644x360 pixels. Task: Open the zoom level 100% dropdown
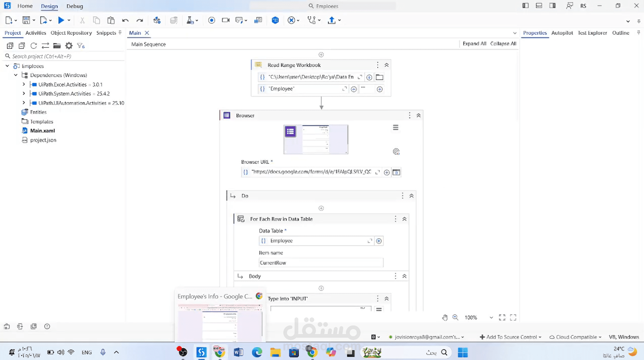coord(491,318)
